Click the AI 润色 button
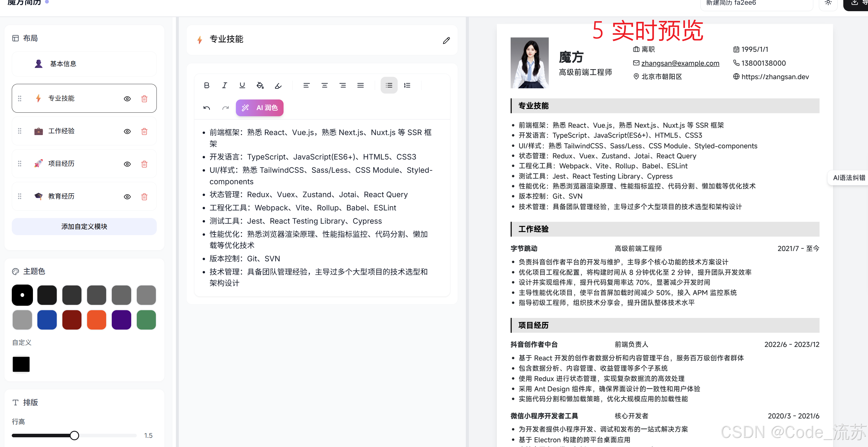868x447 pixels. click(x=259, y=108)
